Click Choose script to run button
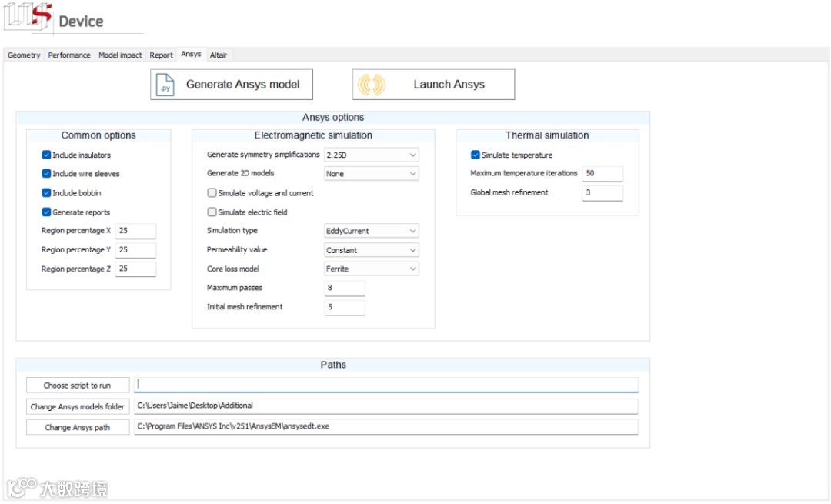Viewport: 831px width, 504px height. click(x=78, y=386)
